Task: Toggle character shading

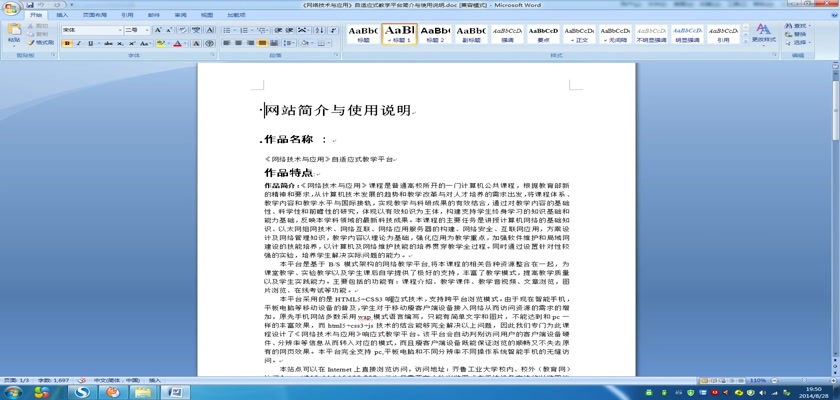Action: (x=196, y=43)
